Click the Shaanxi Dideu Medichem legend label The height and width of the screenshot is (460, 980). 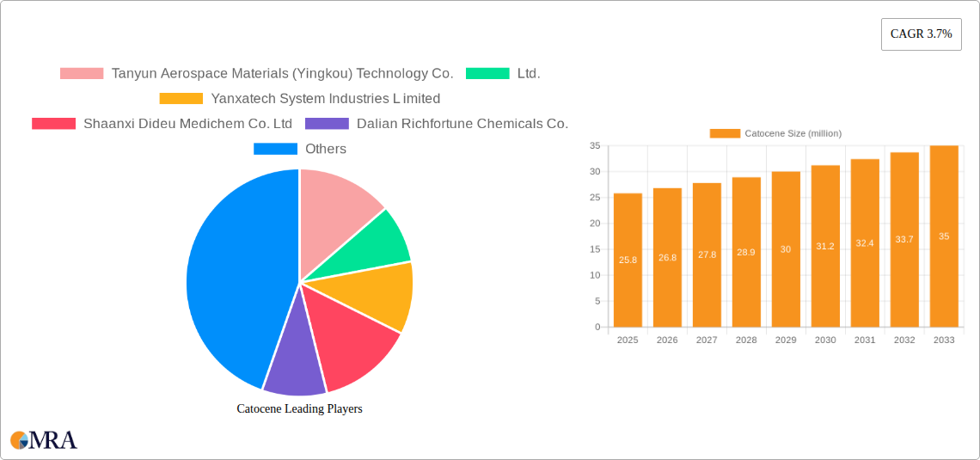188,123
